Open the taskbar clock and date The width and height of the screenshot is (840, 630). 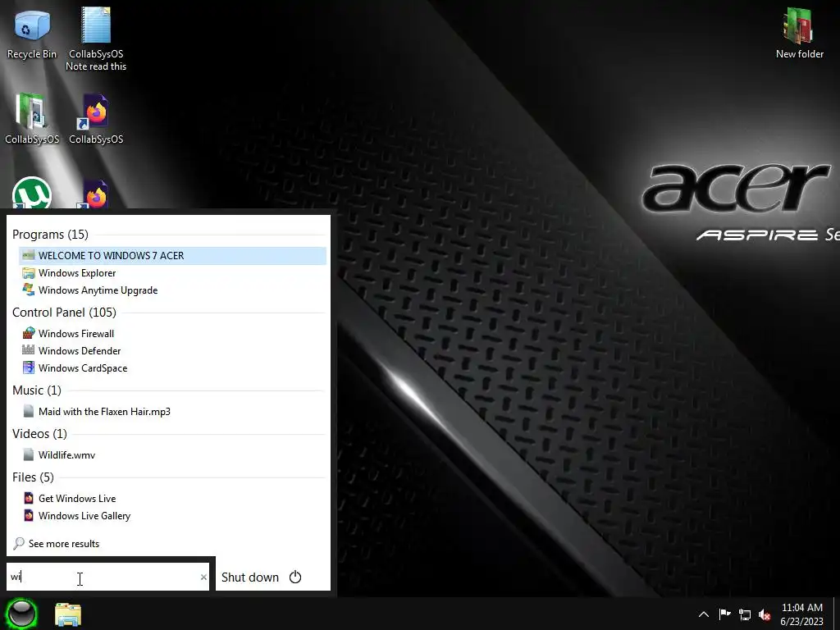[x=802, y=614]
